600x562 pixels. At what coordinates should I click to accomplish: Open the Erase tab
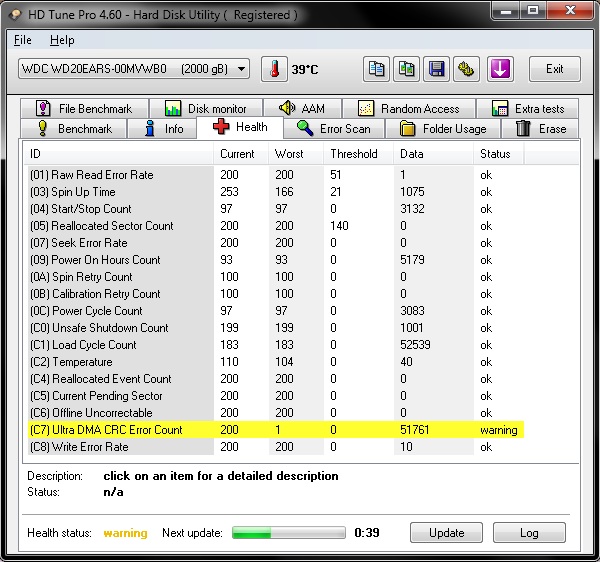pyautogui.click(x=540, y=129)
